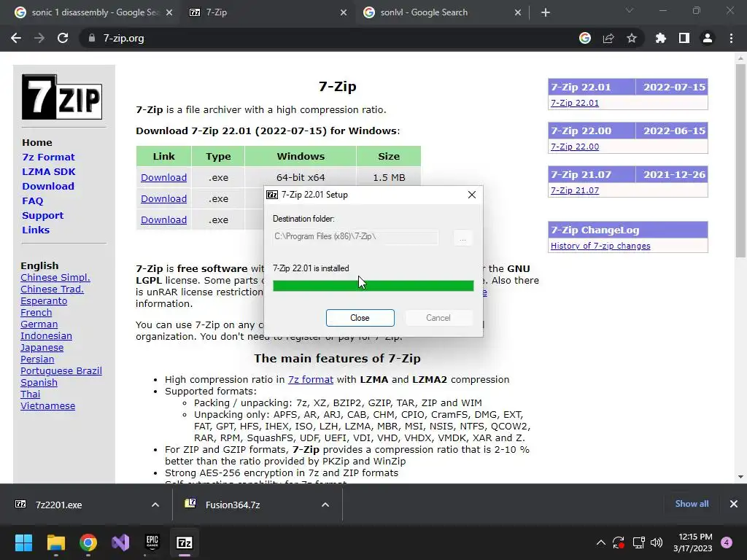Screen dimensions: 747x560
Task: Open notification center badge
Action: pos(727,542)
